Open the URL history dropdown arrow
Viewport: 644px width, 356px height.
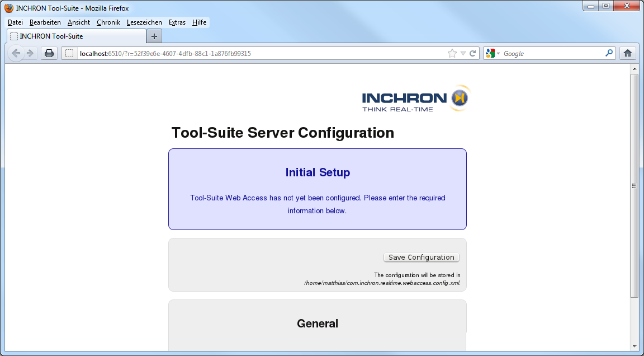click(463, 53)
